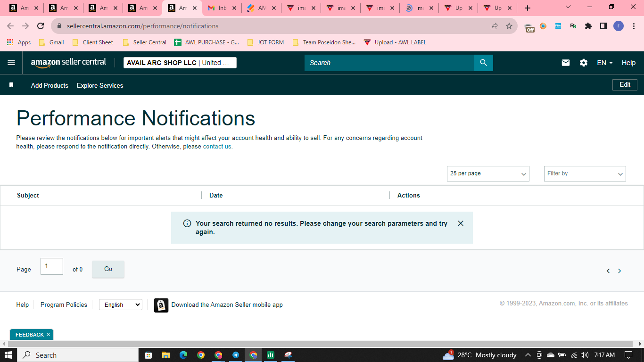Click the Amazon Seller Central logo
This screenshot has height=362, width=644.
(x=69, y=63)
